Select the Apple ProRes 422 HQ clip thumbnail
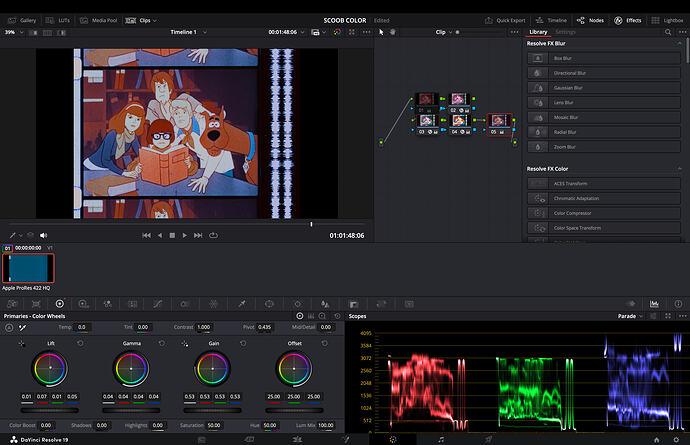Viewport: 690px width, 445px height. click(27, 268)
